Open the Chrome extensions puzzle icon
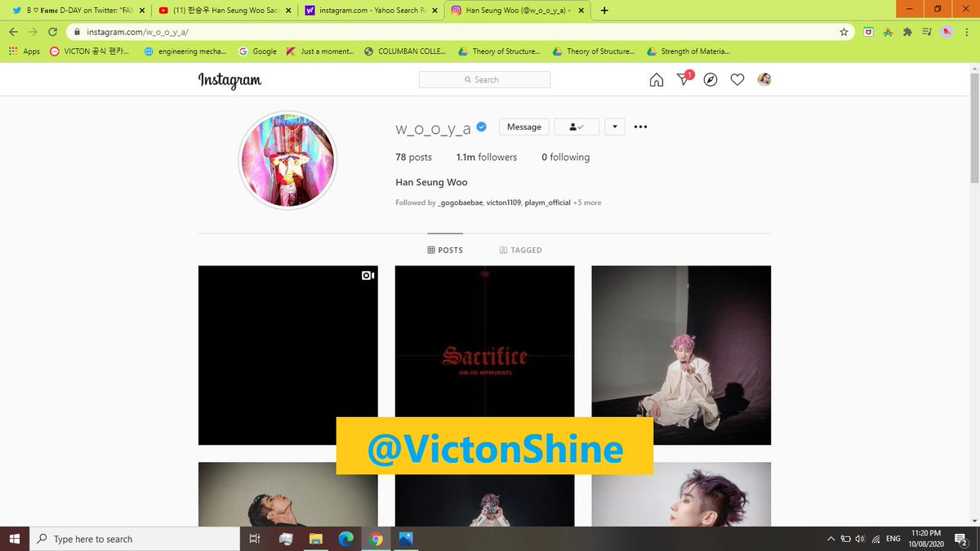This screenshot has width=980, height=551. click(907, 32)
